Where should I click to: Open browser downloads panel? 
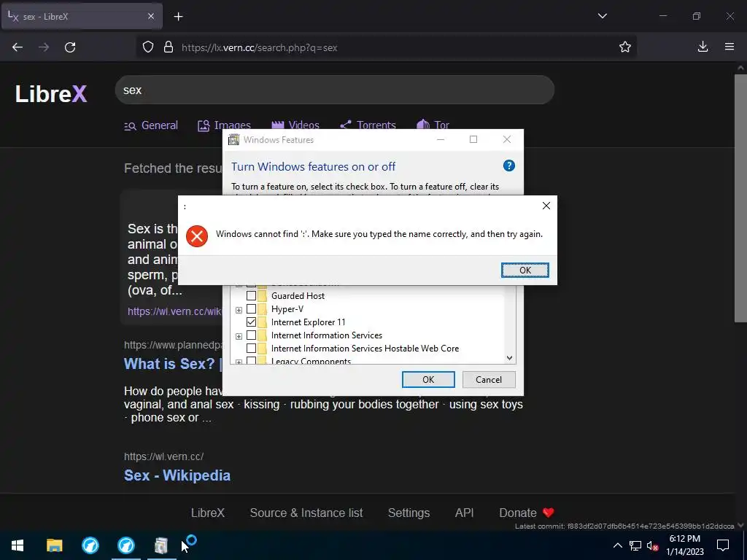[x=703, y=47]
